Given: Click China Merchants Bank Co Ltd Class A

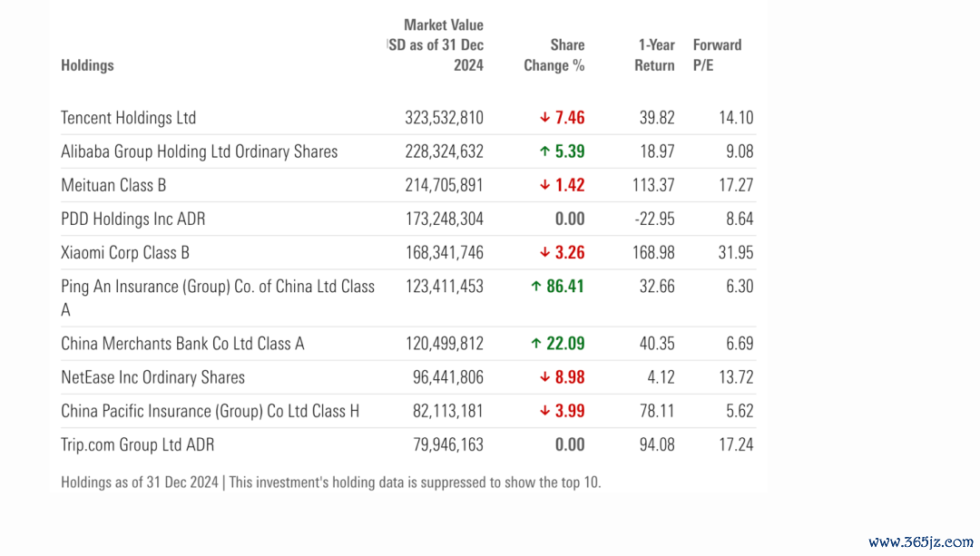Looking at the screenshot, I should pyautogui.click(x=182, y=344).
